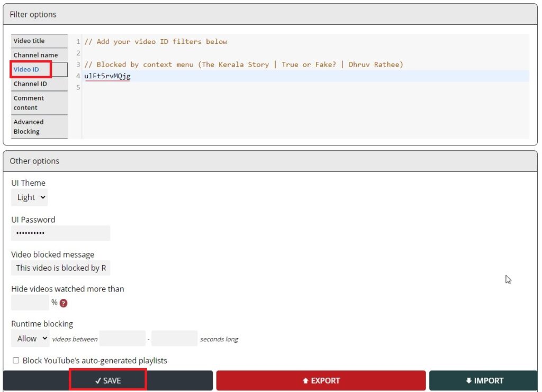Click the minimum runtime seconds field

coord(122,339)
